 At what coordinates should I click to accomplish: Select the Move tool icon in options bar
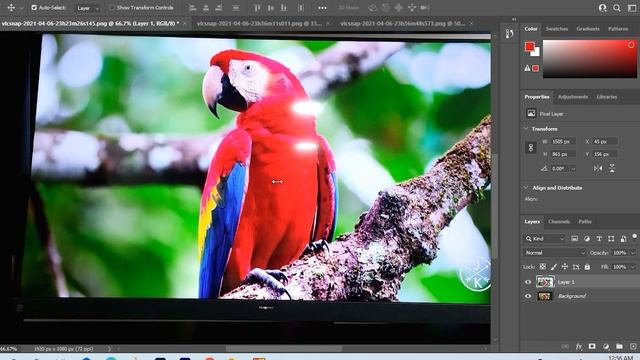pos(11,7)
